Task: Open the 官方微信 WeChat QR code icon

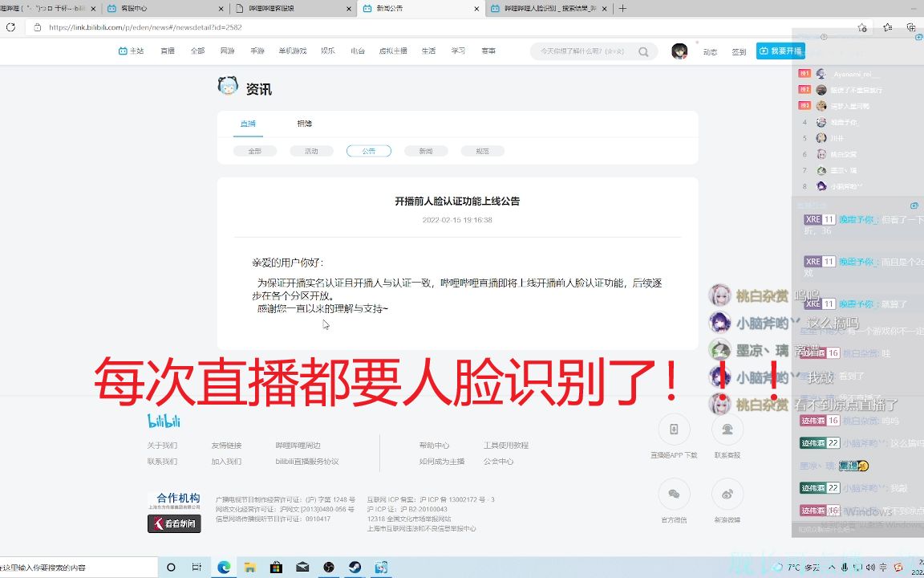Action: [x=674, y=495]
